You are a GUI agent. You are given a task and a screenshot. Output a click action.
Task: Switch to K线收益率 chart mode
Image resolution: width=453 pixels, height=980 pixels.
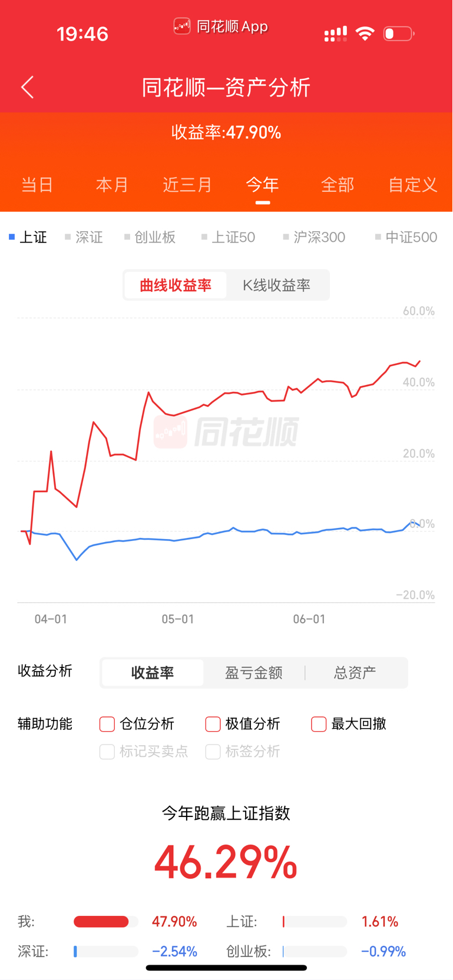click(277, 285)
